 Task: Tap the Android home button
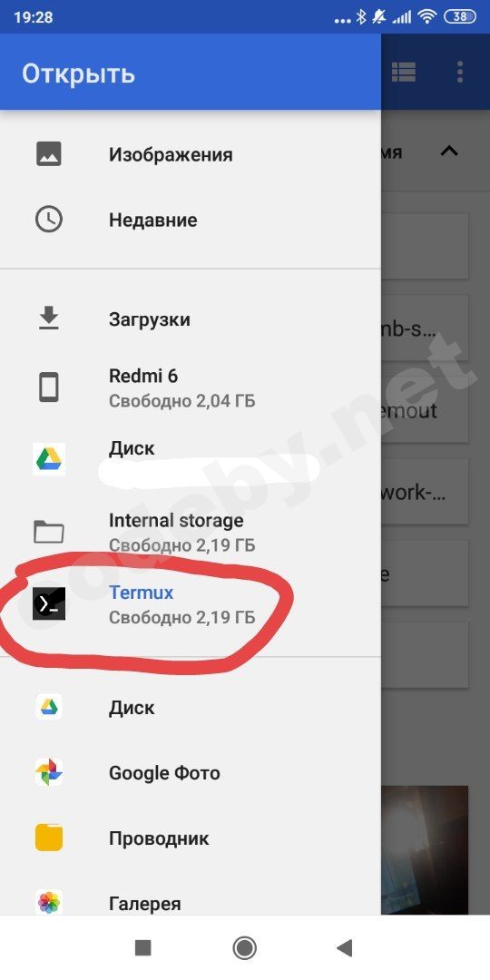(x=244, y=947)
